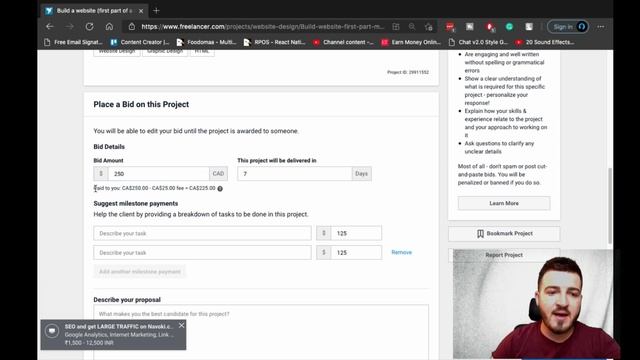Open the red extension icon in toolbar
Image resolution: width=640 pixels, height=360 pixels.
click(x=450, y=27)
